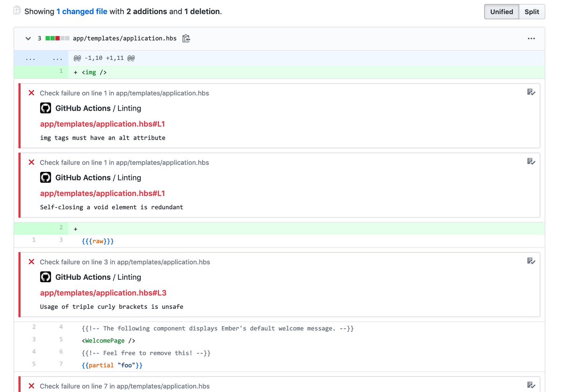Open application.hbs#L1 link above 'Self-closing a void element'
Screen dimensions: 561x392
(102, 193)
